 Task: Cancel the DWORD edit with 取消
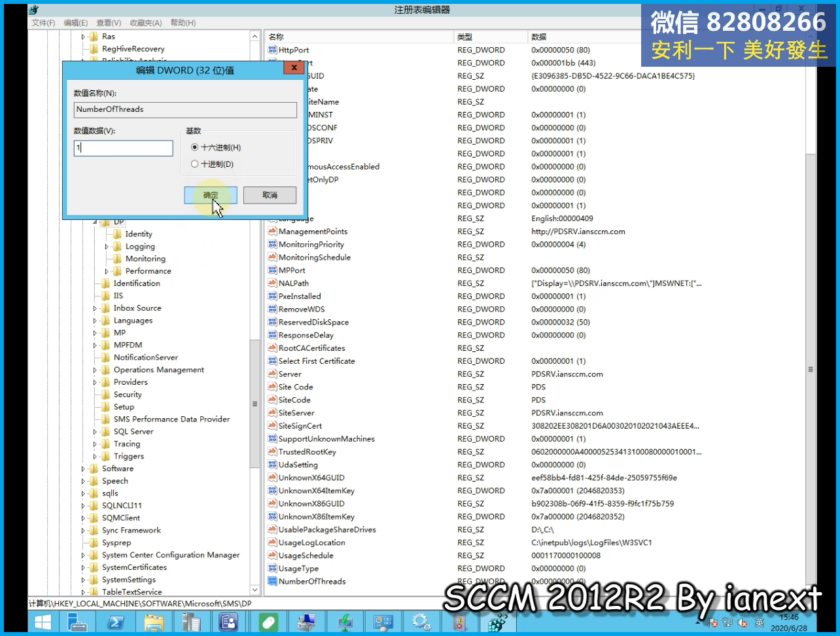point(270,195)
